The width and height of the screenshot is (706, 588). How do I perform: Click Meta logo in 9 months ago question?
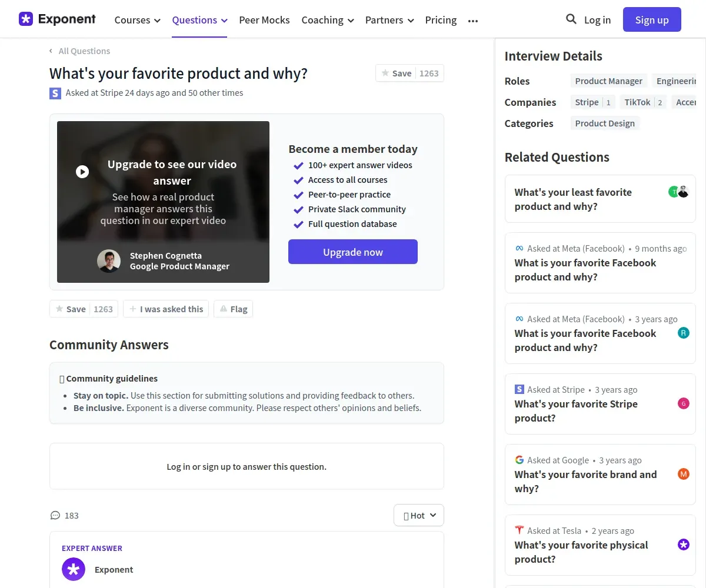coord(519,248)
